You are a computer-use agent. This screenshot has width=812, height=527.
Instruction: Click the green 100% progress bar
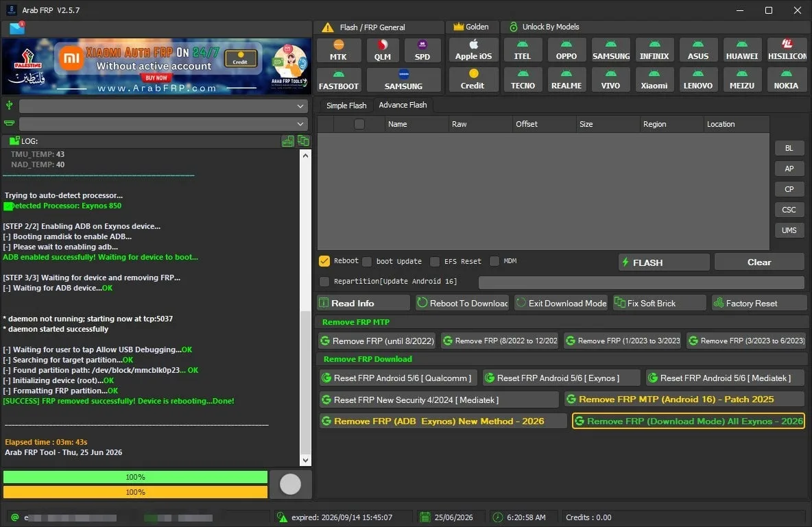click(x=135, y=477)
